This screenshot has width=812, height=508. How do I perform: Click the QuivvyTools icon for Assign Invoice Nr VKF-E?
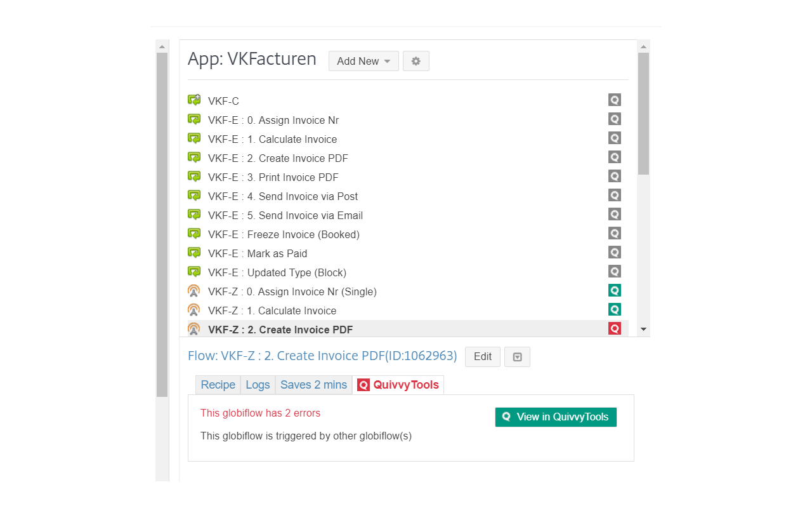(615, 119)
